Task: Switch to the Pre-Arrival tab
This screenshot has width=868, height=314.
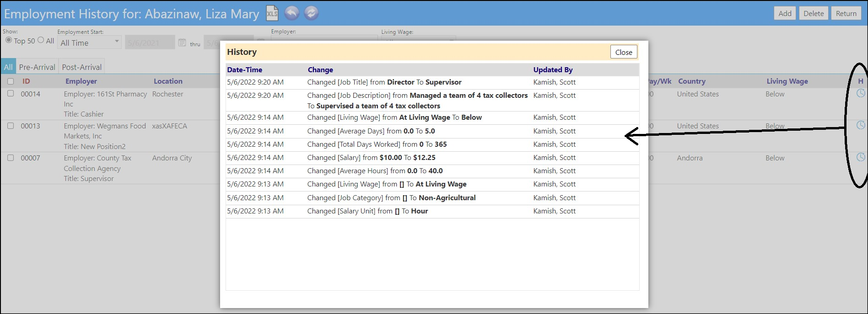Action: coord(37,67)
